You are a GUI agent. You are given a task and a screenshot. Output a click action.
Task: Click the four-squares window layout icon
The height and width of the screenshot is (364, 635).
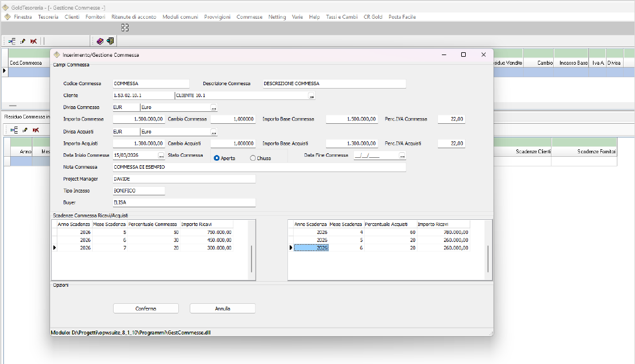point(125,27)
